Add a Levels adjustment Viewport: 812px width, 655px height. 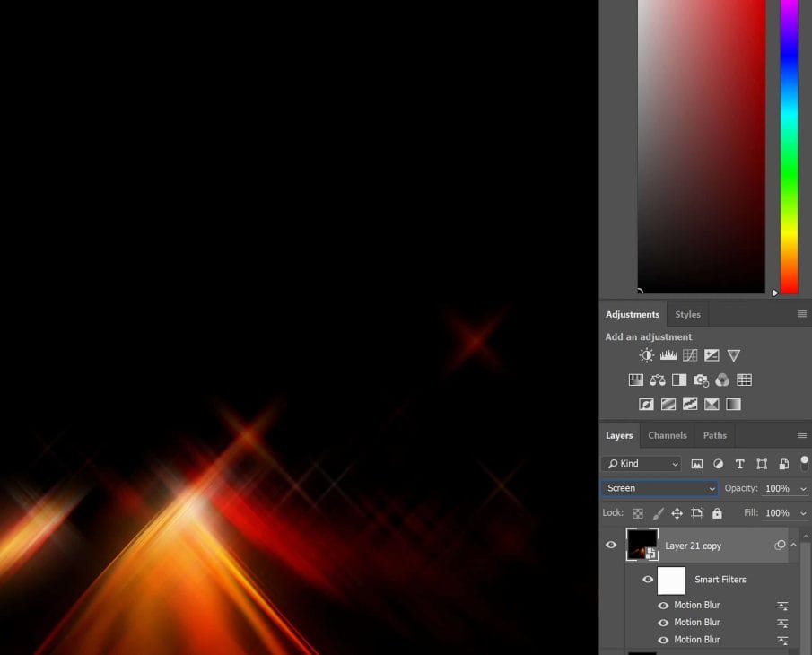tap(668, 355)
